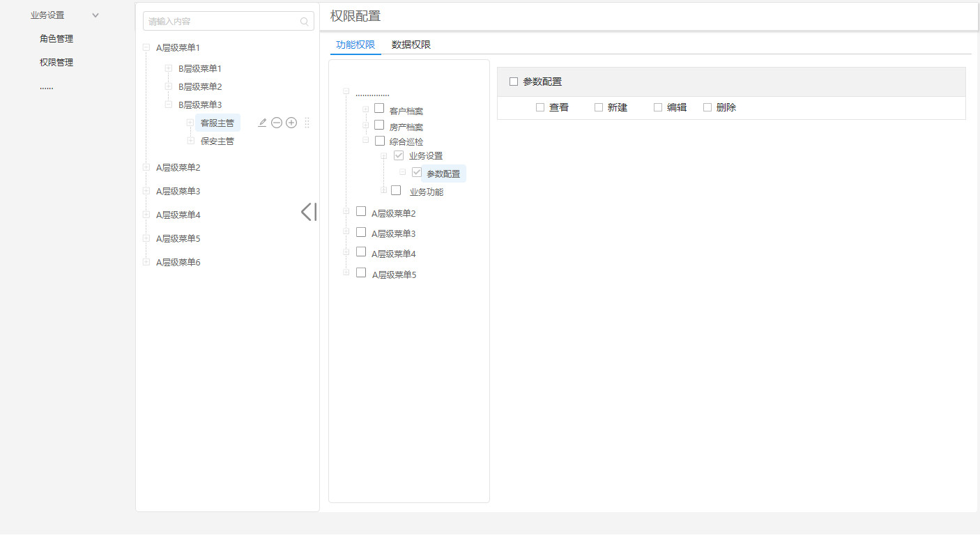Click the expand icon beside 客户档案 node
The image size is (980, 540).
click(x=365, y=109)
